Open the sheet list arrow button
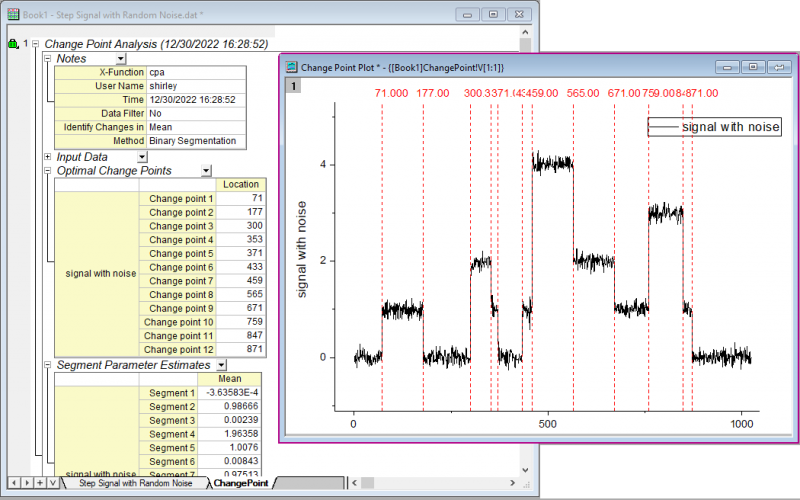This screenshot has height=500, width=800. pos(52,483)
